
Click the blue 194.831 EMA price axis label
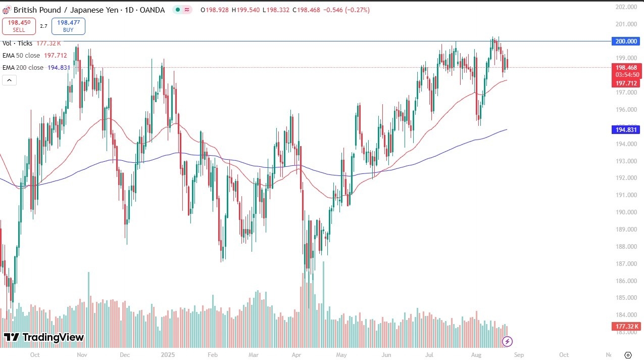625,130
